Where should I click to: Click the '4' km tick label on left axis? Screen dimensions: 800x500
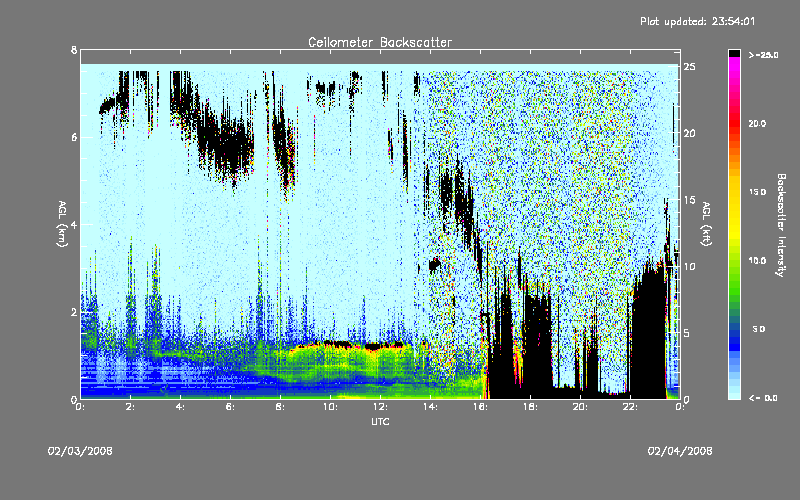point(74,224)
